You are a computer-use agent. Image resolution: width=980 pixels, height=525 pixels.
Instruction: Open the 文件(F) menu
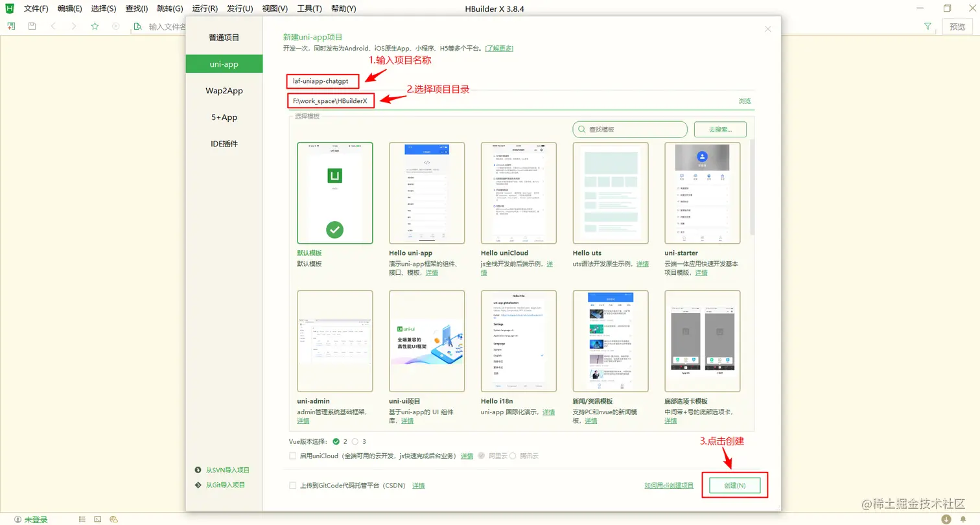[36, 9]
